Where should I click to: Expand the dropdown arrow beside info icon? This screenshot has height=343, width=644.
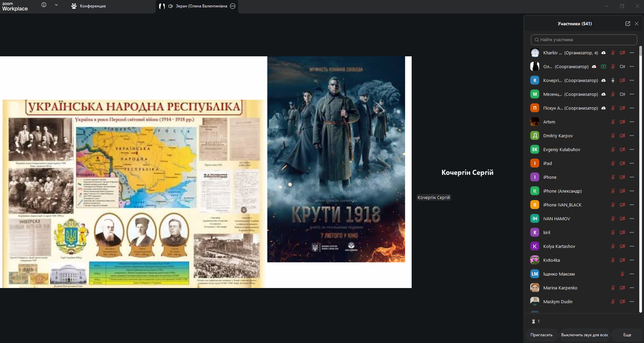56,5
